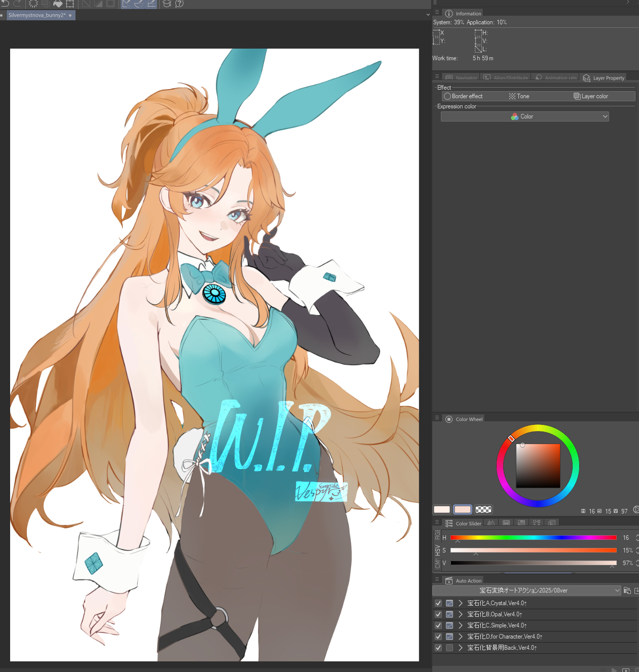Image resolution: width=639 pixels, height=672 pixels.
Task: Uncheck the 宝石化A,Crystal action checkbox
Action: pos(438,603)
